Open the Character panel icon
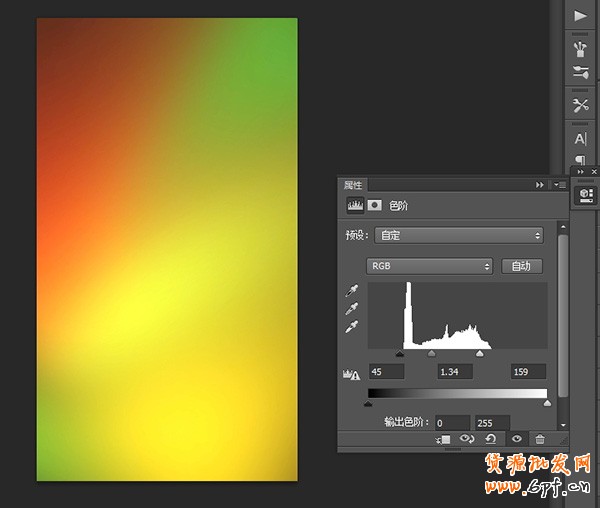Image resolution: width=600 pixels, height=508 pixels. tap(580, 139)
